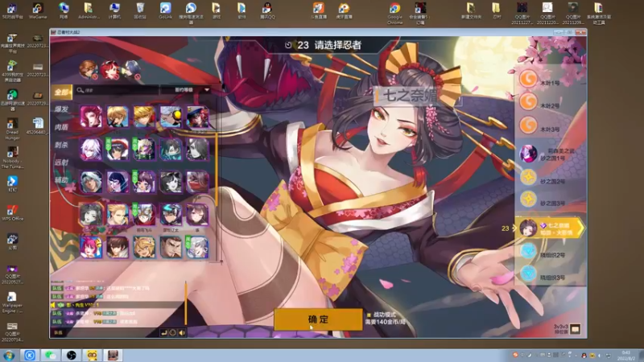
Task: Filter ninjas by 辅助 category
Action: click(62, 179)
